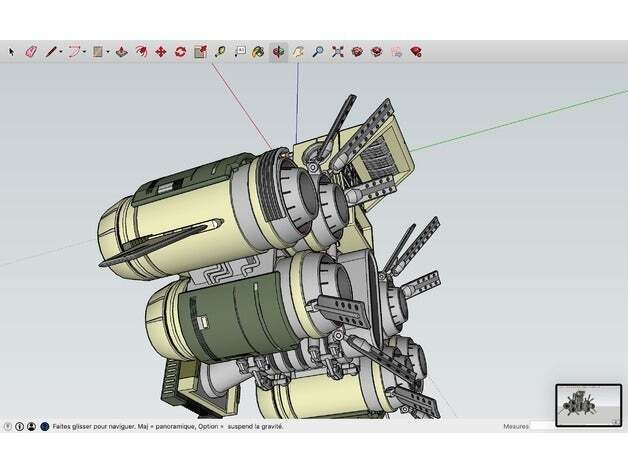Pick the Eraser tool
This screenshot has height=472, width=628.
coord(30,51)
